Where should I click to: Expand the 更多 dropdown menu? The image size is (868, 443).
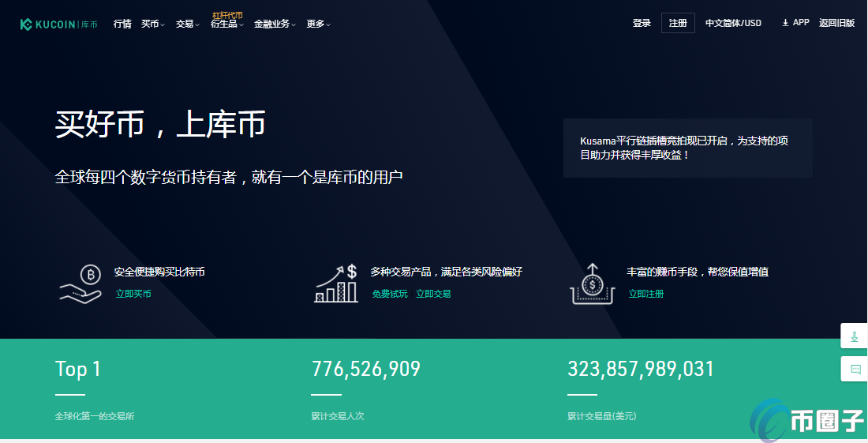(318, 24)
